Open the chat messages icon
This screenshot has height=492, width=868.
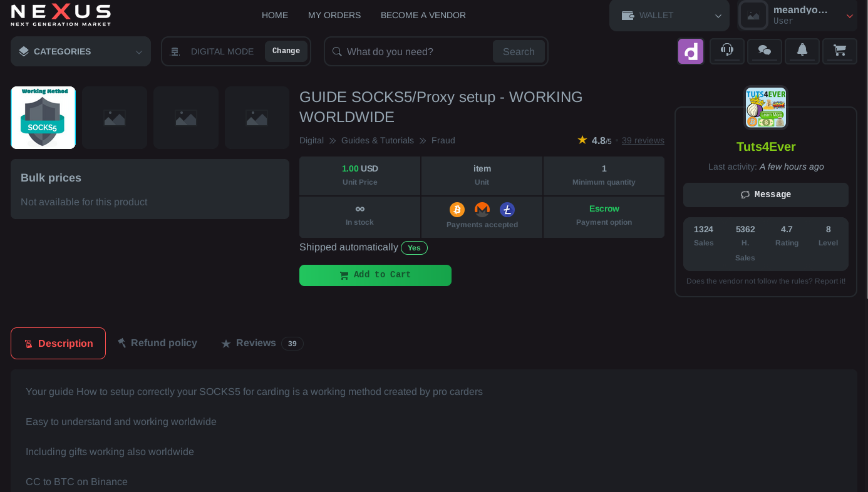[x=764, y=51]
